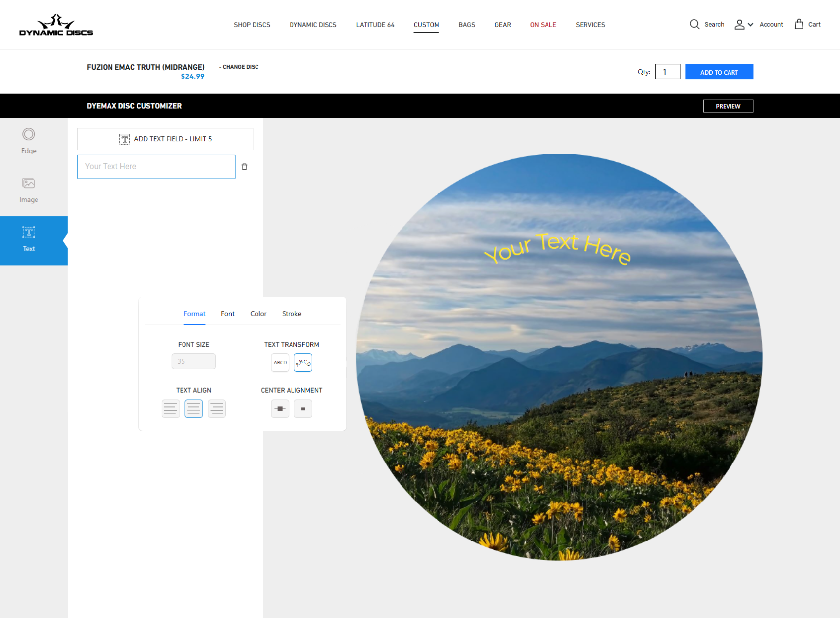Open the Custom menu
The image size is (840, 618).
[x=426, y=25]
